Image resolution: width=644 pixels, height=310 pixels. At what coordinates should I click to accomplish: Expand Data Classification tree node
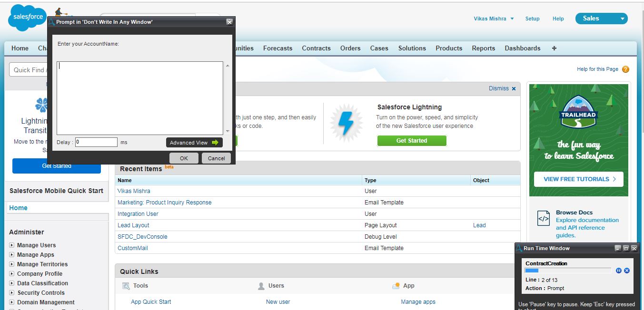(x=12, y=283)
